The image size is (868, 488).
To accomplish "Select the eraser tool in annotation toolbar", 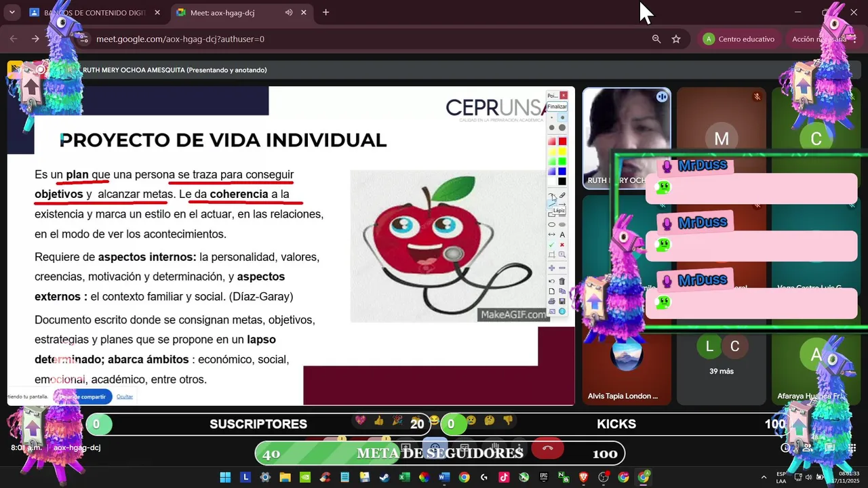I will (x=562, y=195).
